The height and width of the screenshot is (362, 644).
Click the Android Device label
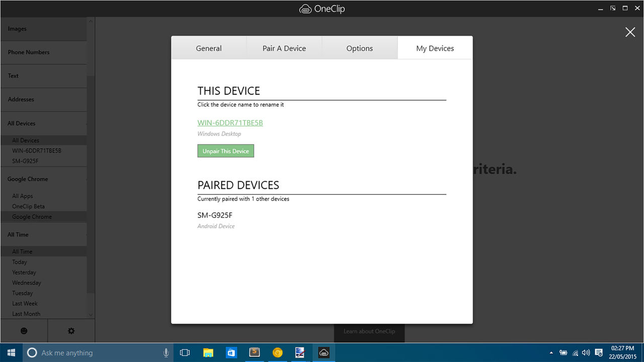point(216,227)
